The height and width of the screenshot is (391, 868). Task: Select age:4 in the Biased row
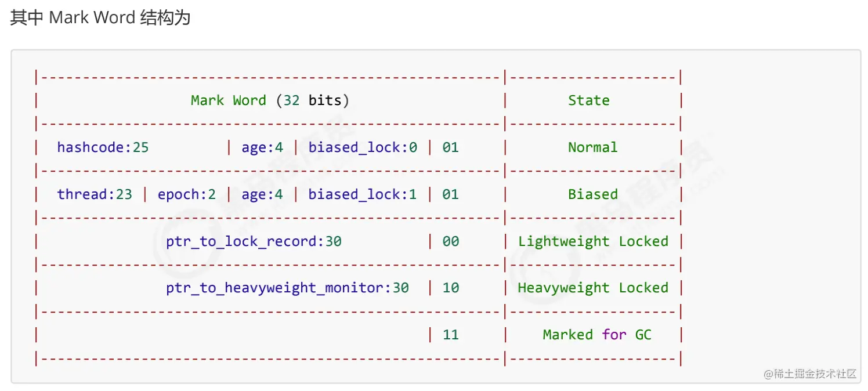[x=262, y=194]
